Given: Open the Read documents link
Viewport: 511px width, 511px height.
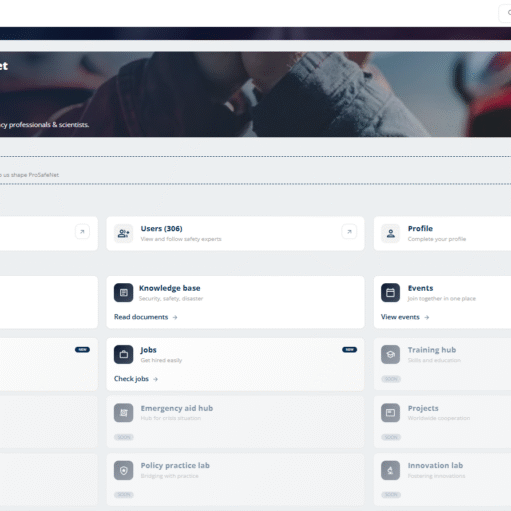Looking at the screenshot, I should 146,317.
